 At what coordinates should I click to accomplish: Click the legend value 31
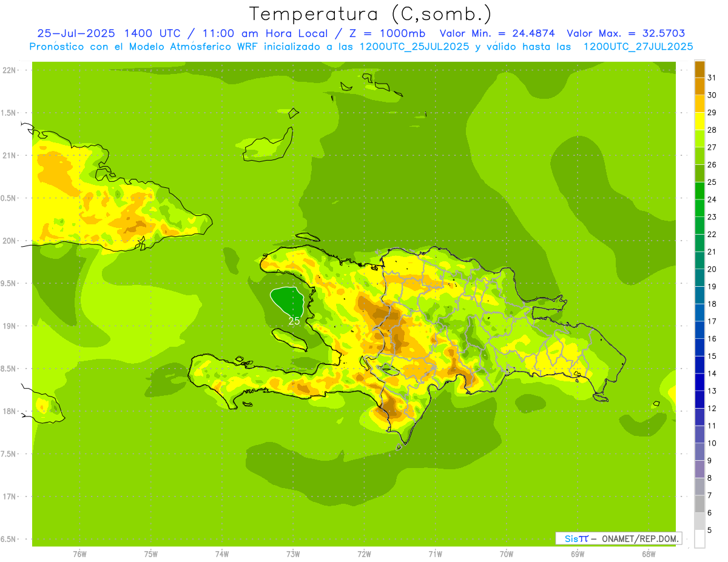(x=712, y=78)
